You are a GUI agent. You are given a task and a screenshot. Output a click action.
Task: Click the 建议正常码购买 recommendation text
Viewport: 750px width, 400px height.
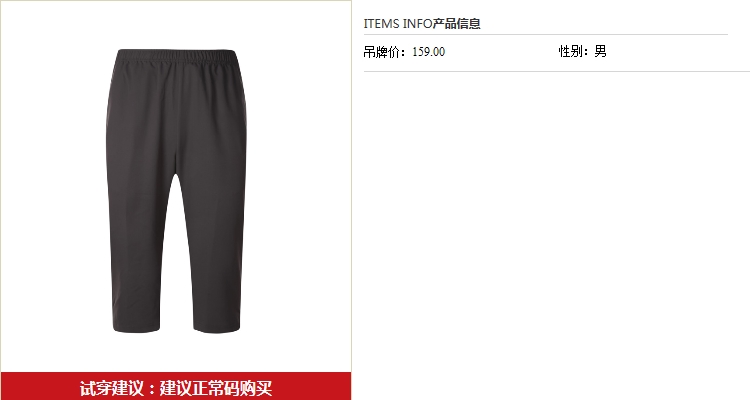click(x=216, y=388)
